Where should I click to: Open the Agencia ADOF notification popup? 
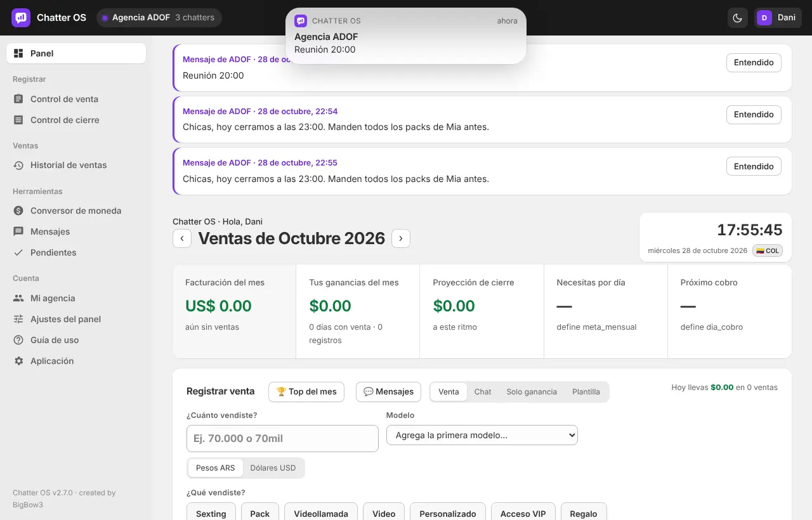coord(406,36)
